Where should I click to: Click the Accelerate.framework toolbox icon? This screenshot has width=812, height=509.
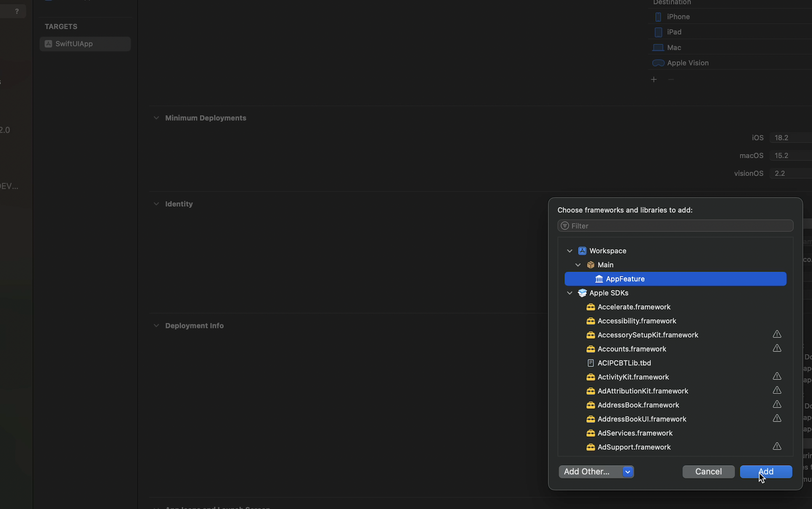click(590, 307)
